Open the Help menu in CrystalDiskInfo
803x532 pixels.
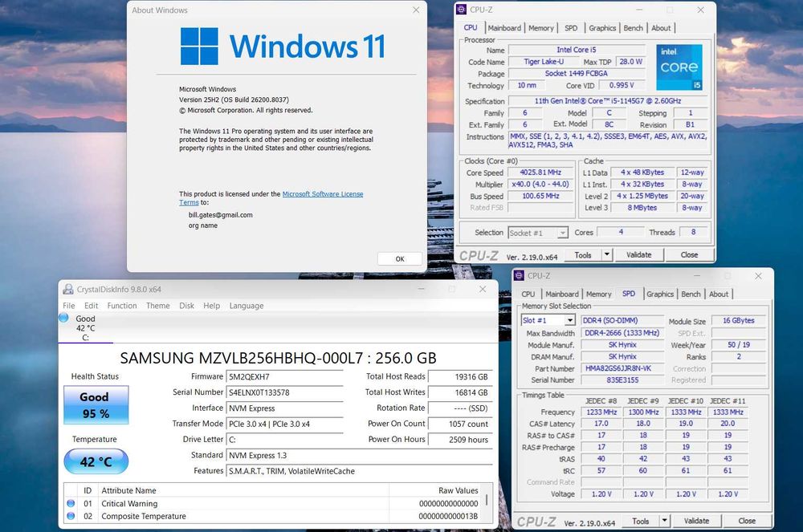[211, 306]
